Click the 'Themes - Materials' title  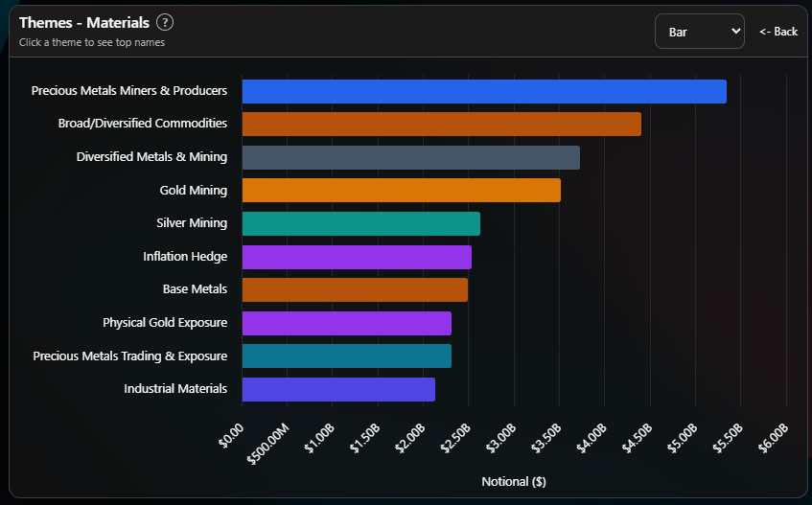pos(84,23)
